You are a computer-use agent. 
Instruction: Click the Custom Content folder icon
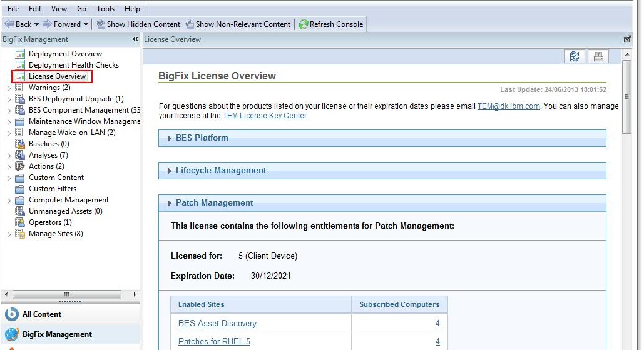tap(20, 177)
